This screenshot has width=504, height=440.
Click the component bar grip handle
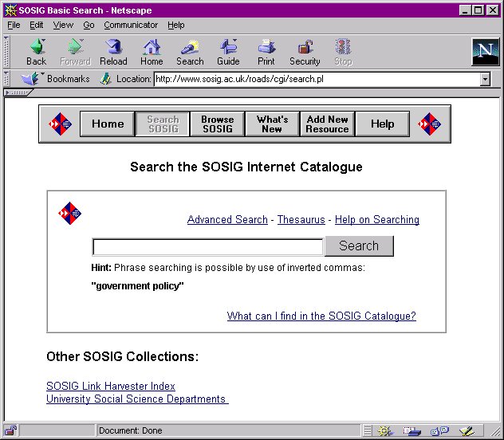coord(368,430)
